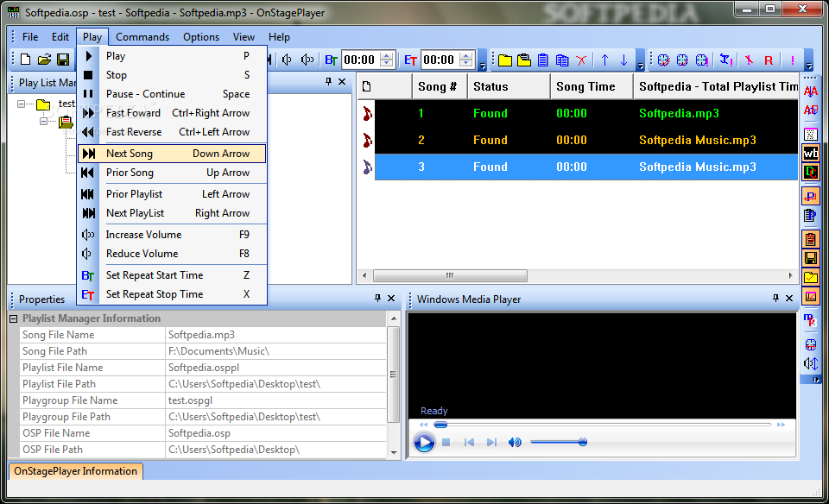Collapse the 'test' tree node
Viewport: 829px width, 504px height.
[21, 104]
